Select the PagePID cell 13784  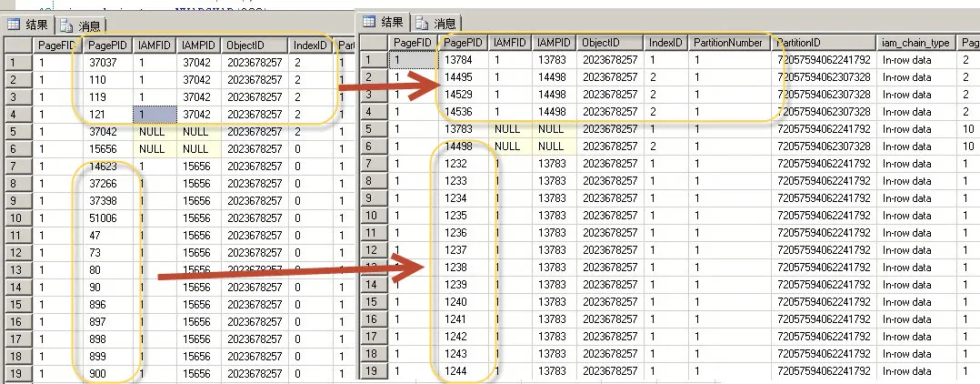click(x=464, y=60)
